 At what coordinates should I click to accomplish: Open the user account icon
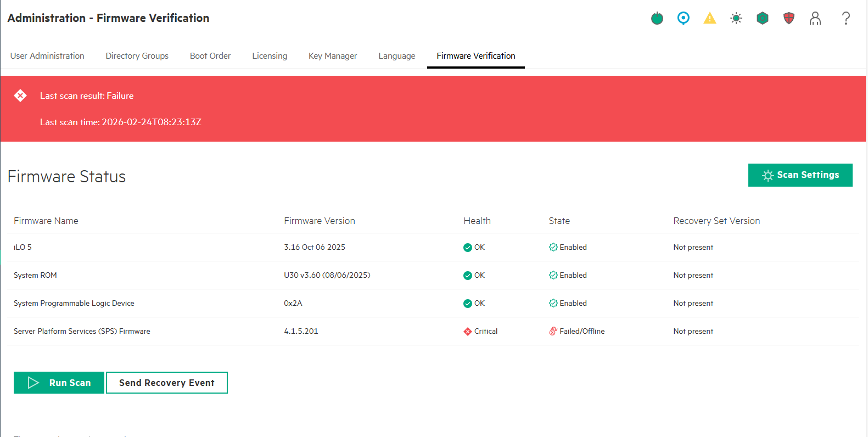(815, 19)
